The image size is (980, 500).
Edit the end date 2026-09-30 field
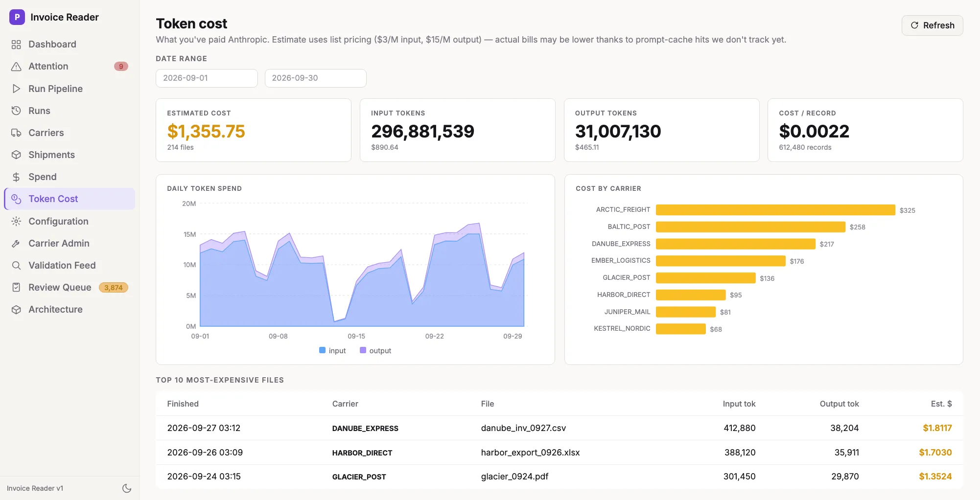[x=315, y=78]
